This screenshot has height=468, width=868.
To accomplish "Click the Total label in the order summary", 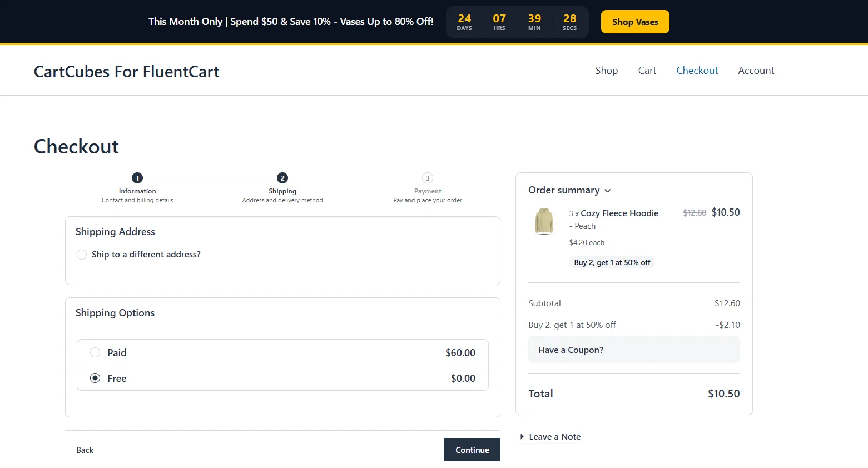I will coord(540,394).
